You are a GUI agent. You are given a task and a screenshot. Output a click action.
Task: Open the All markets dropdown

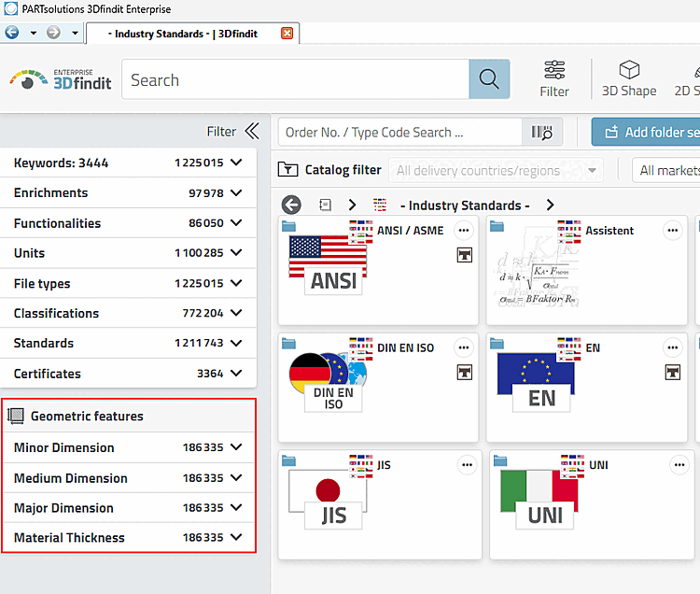click(666, 170)
